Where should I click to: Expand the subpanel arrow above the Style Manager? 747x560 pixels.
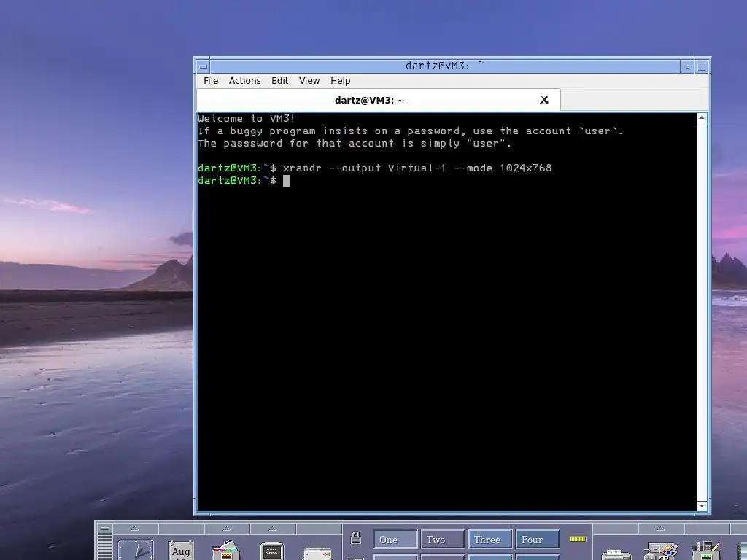point(661,529)
